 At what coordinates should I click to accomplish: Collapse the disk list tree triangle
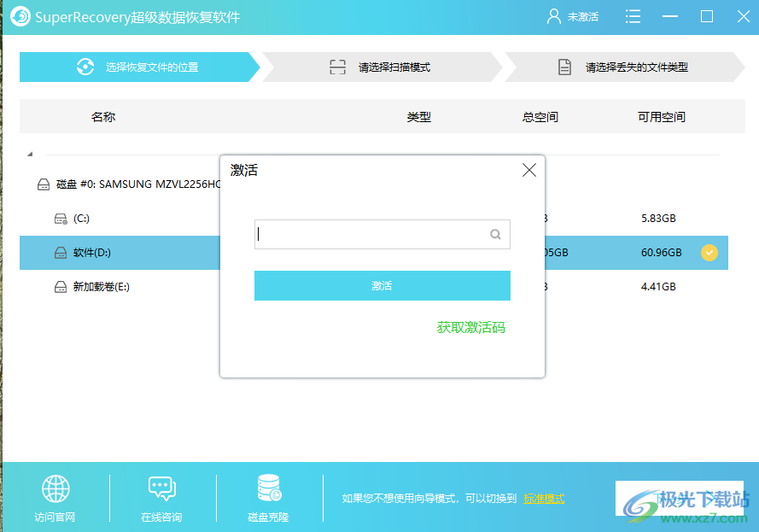pos(30,154)
